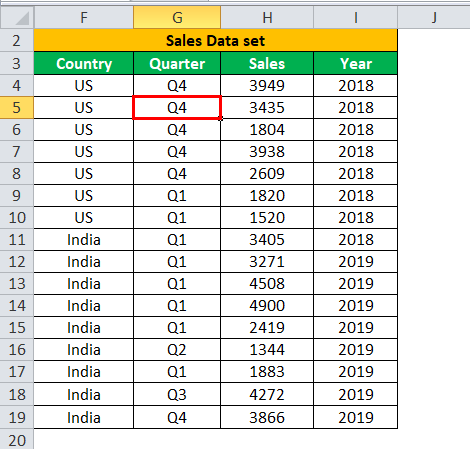Select row 2 header

point(17,41)
